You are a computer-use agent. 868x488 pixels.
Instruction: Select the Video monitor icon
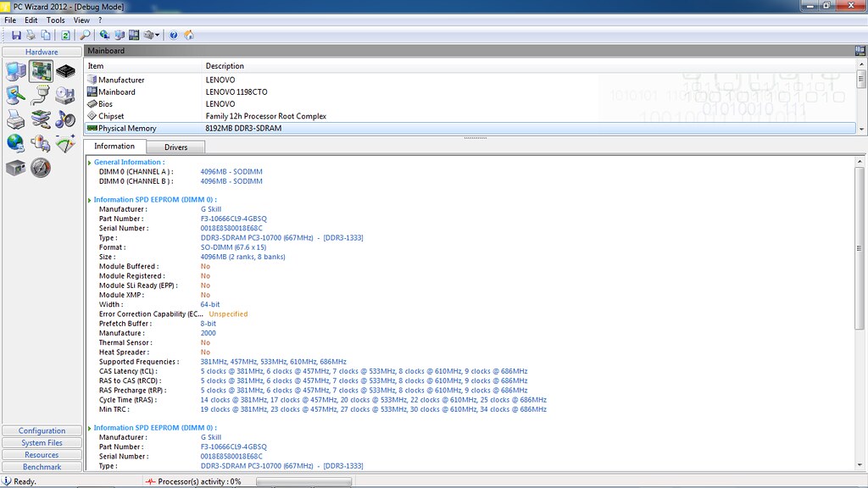[16, 95]
